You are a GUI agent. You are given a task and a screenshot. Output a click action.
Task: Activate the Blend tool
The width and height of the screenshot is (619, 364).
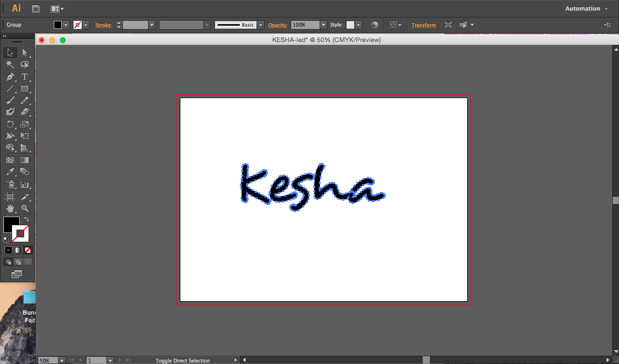25,172
